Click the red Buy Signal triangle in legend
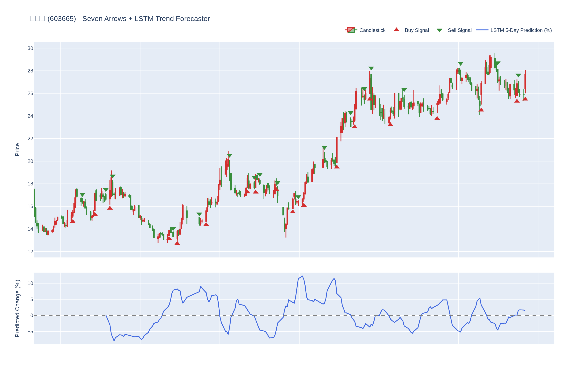 tap(396, 30)
